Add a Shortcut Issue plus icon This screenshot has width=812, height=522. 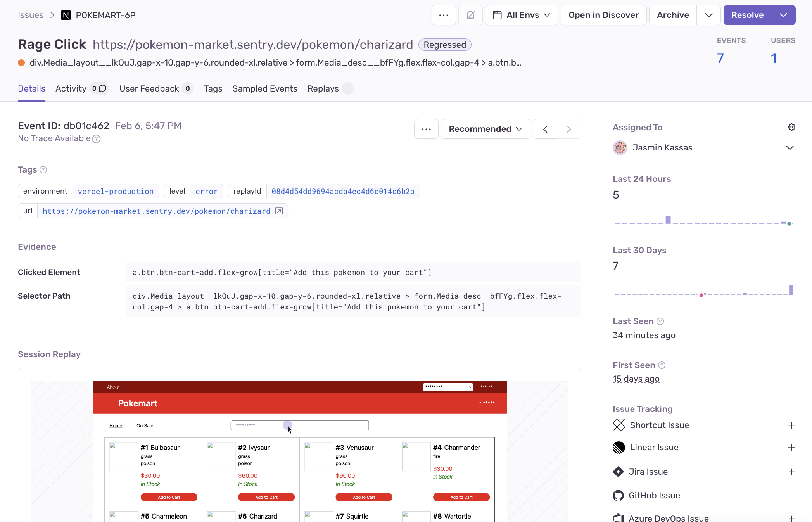pyautogui.click(x=791, y=425)
